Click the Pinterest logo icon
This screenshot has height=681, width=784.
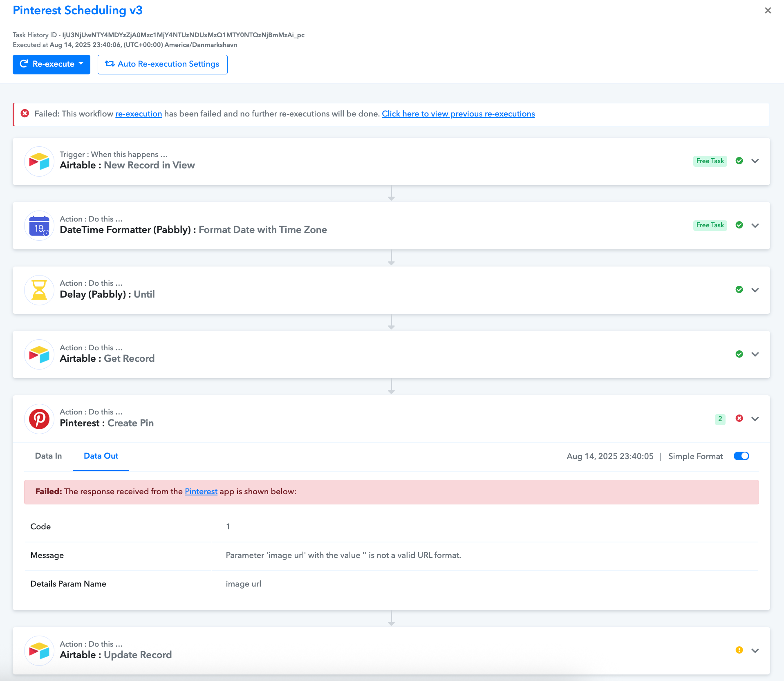[x=39, y=419]
